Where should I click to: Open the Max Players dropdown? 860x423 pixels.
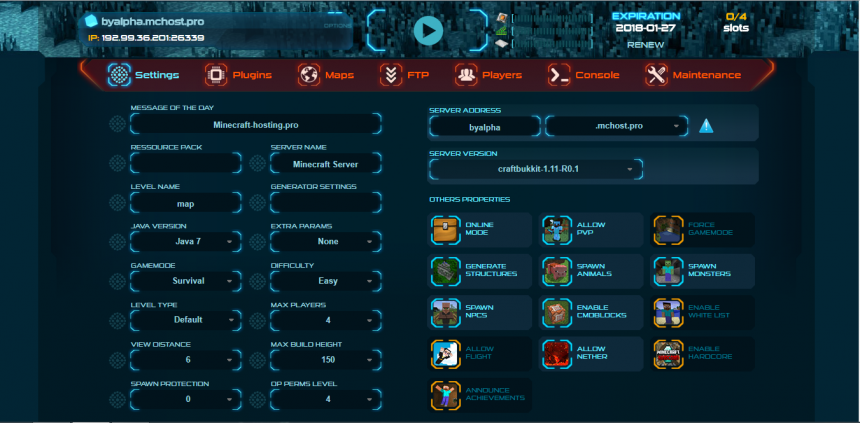tap(326, 320)
